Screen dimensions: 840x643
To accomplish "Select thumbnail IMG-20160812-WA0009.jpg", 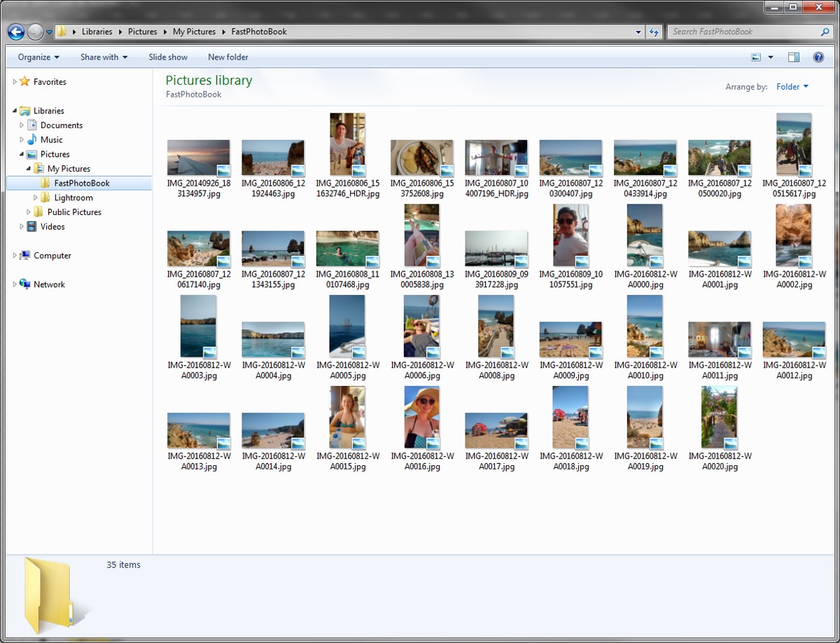I will click(x=570, y=340).
